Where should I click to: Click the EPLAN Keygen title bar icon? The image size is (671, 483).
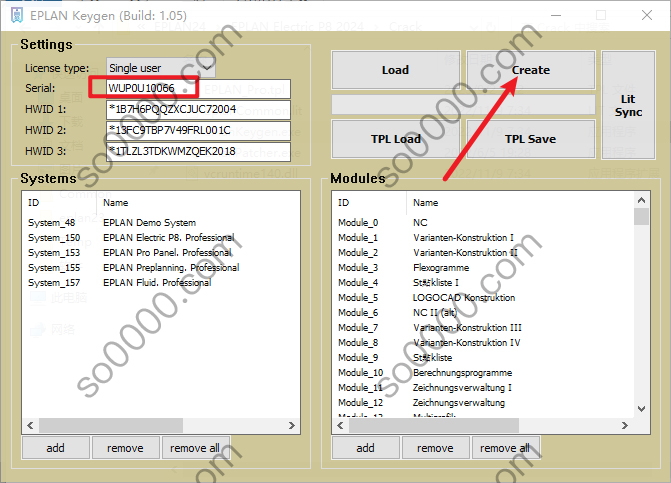click(x=17, y=15)
